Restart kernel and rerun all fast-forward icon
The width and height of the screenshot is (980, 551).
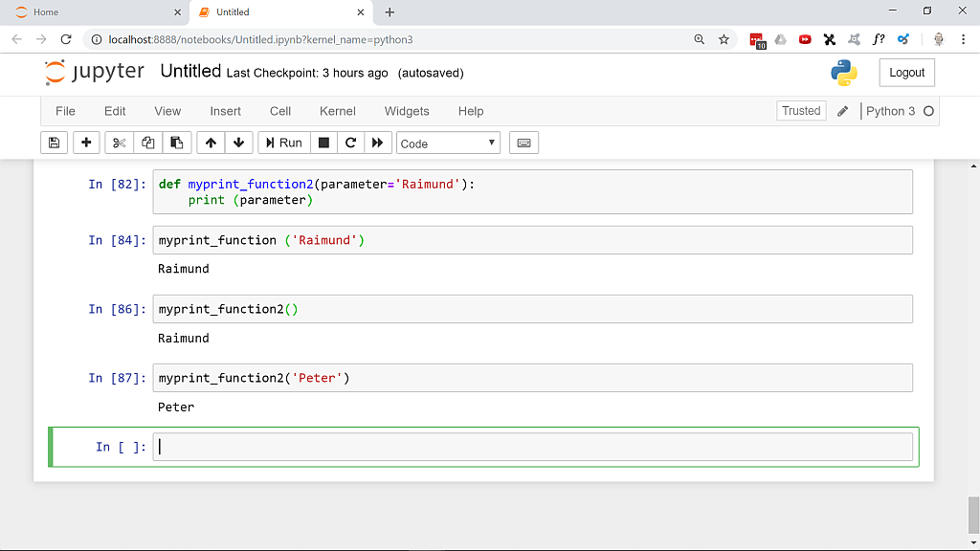tap(377, 143)
